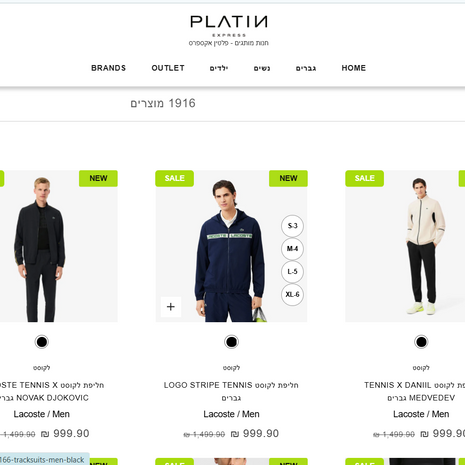Choose size L-5 on navy tracksuit

pos(292,272)
